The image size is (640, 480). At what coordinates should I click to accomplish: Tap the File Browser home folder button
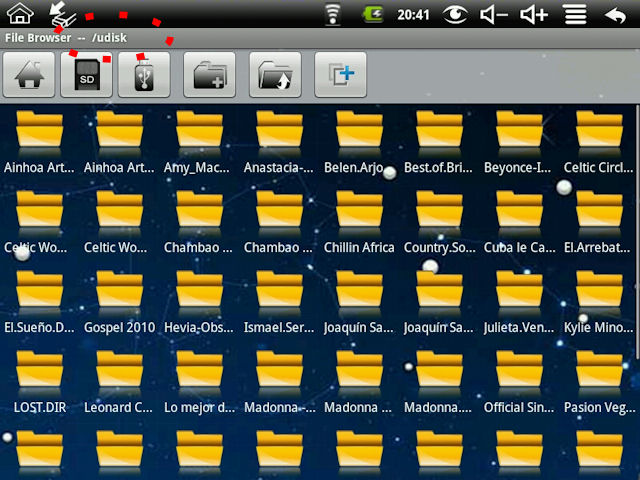click(x=29, y=75)
